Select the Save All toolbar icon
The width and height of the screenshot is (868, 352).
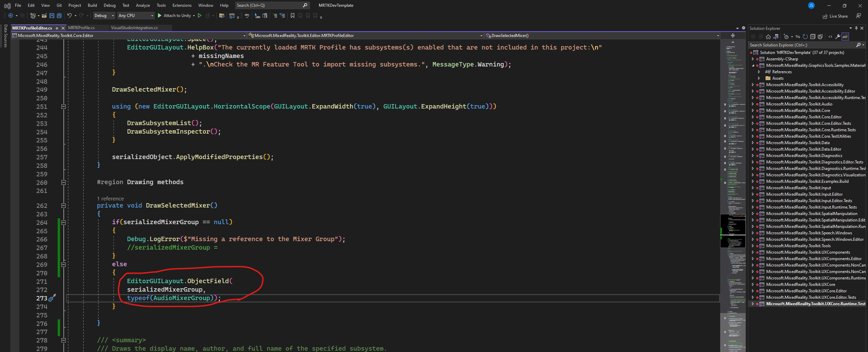pyautogui.click(x=59, y=16)
